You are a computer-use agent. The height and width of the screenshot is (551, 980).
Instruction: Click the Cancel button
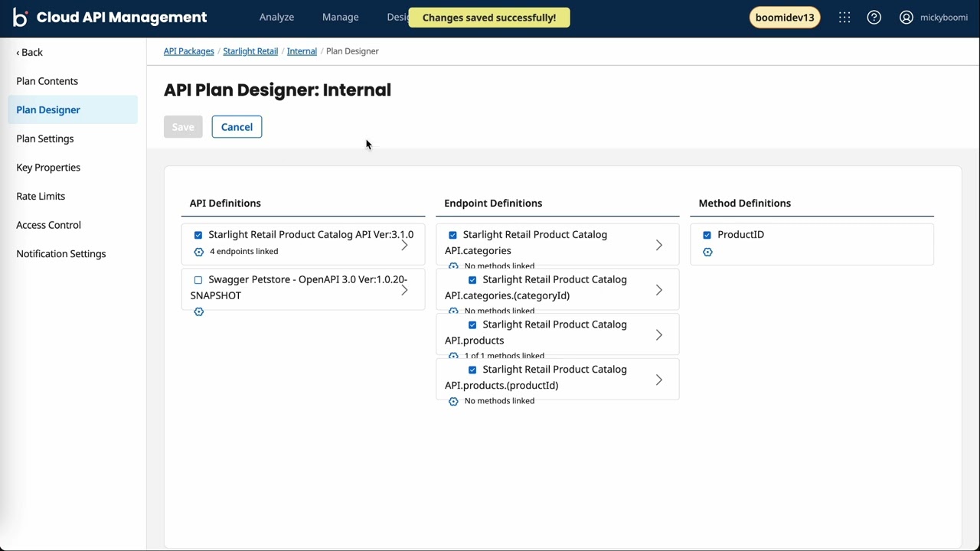(x=237, y=127)
